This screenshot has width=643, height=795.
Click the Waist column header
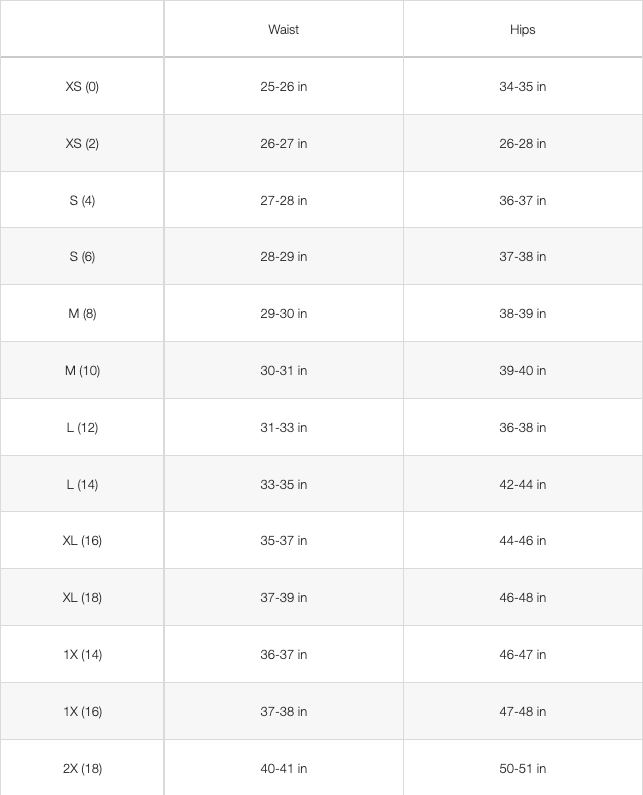tap(283, 30)
